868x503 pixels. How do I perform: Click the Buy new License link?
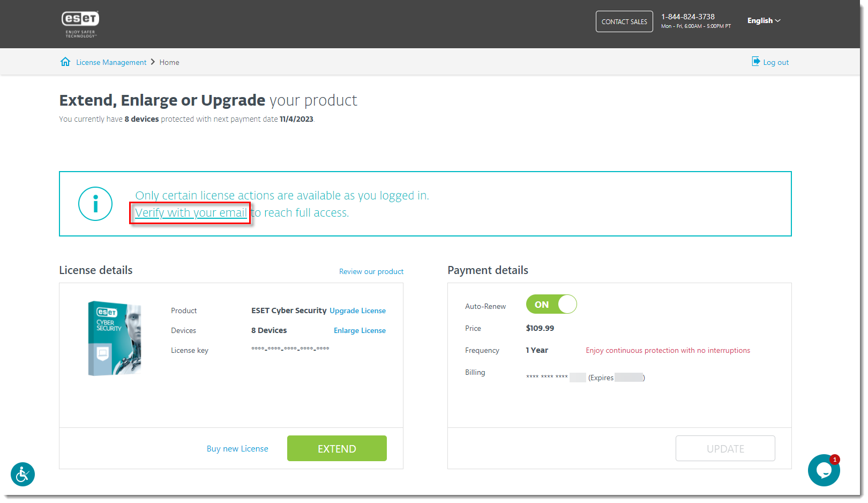click(237, 449)
